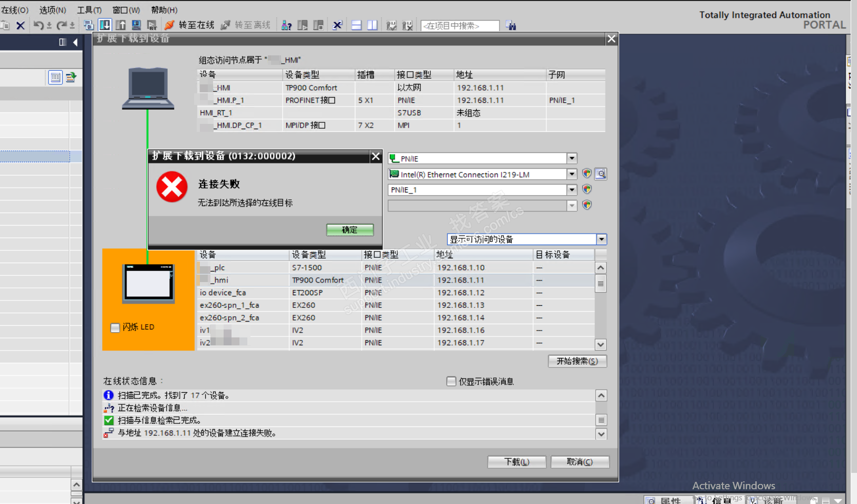Click the stop CPU toolbar icon

tap(319, 25)
